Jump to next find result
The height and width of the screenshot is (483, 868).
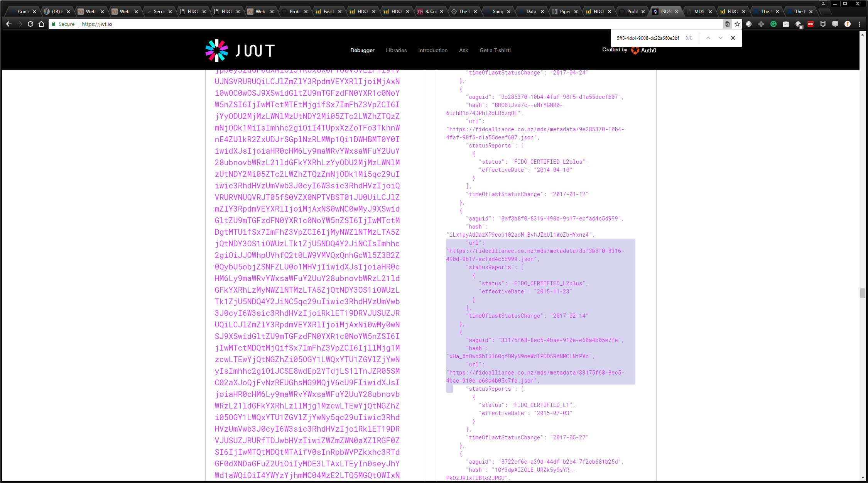tap(720, 38)
